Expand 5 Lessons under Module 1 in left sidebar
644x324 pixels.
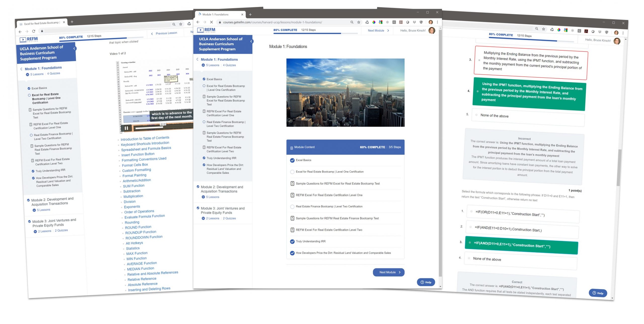pyautogui.click(x=35, y=74)
